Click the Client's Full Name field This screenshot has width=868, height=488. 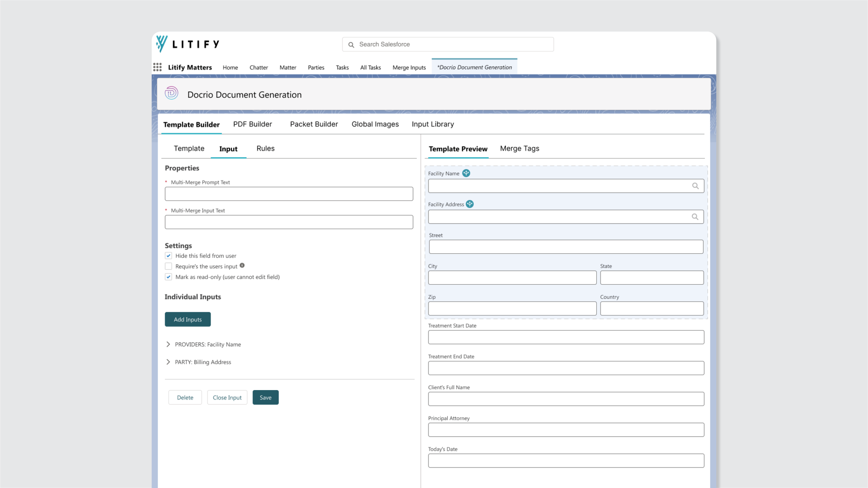pyautogui.click(x=566, y=399)
